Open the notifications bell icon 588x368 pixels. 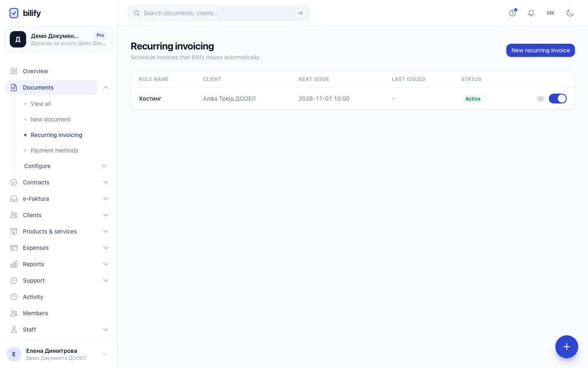(531, 13)
